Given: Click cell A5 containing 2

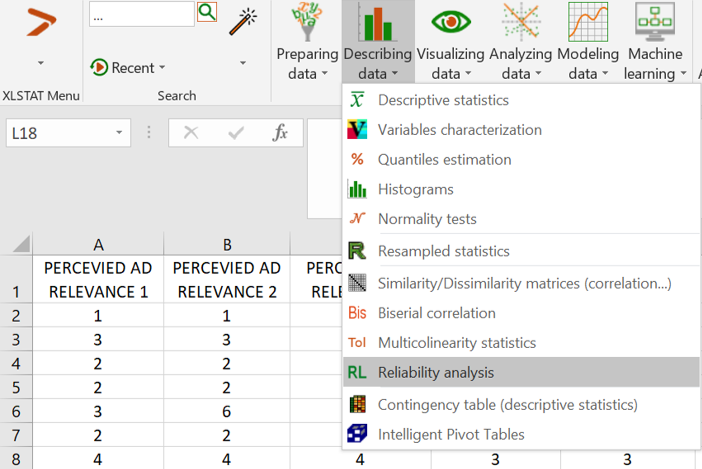Looking at the screenshot, I should point(98,387).
